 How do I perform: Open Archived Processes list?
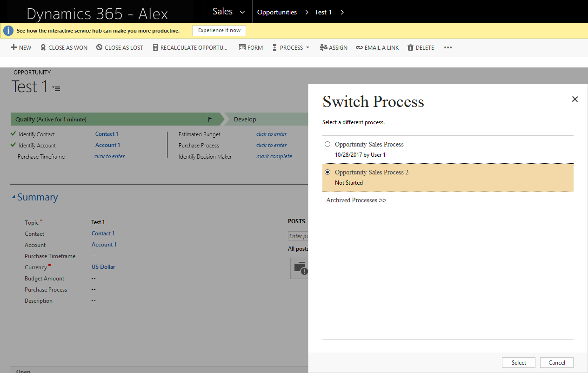click(x=356, y=200)
